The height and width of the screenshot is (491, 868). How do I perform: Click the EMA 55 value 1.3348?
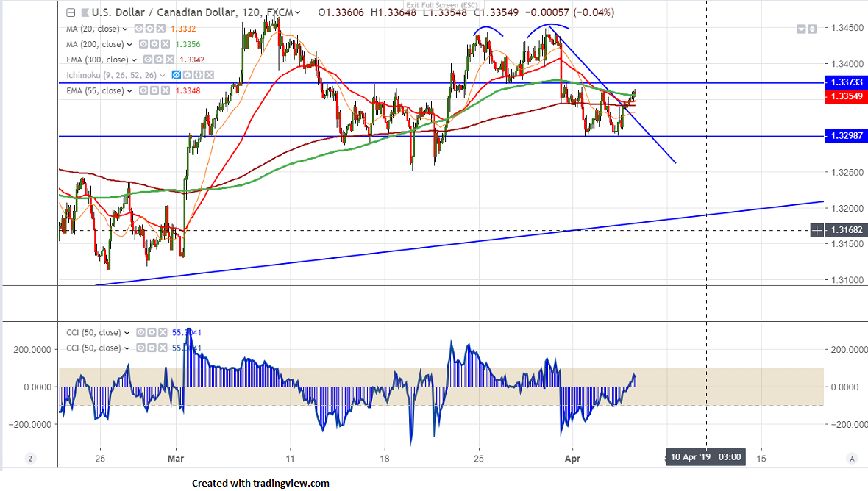click(x=188, y=90)
